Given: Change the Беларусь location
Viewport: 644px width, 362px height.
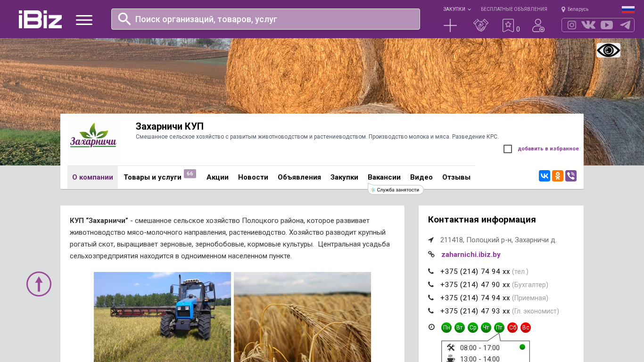Looking at the screenshot, I should pyautogui.click(x=575, y=9).
